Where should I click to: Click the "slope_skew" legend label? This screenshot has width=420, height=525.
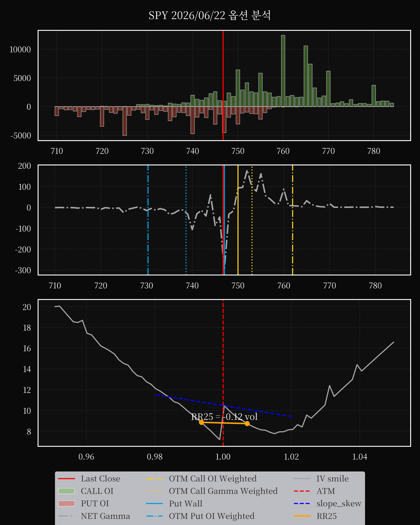click(x=339, y=504)
